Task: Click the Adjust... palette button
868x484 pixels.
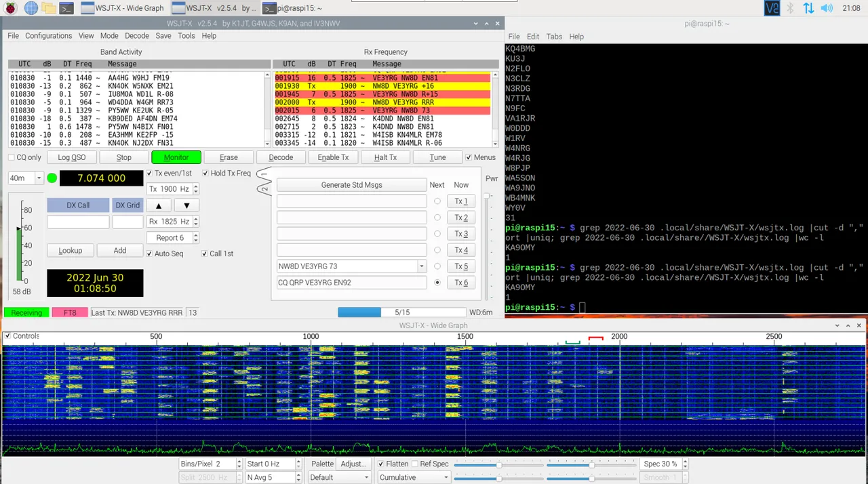Action: (x=354, y=464)
